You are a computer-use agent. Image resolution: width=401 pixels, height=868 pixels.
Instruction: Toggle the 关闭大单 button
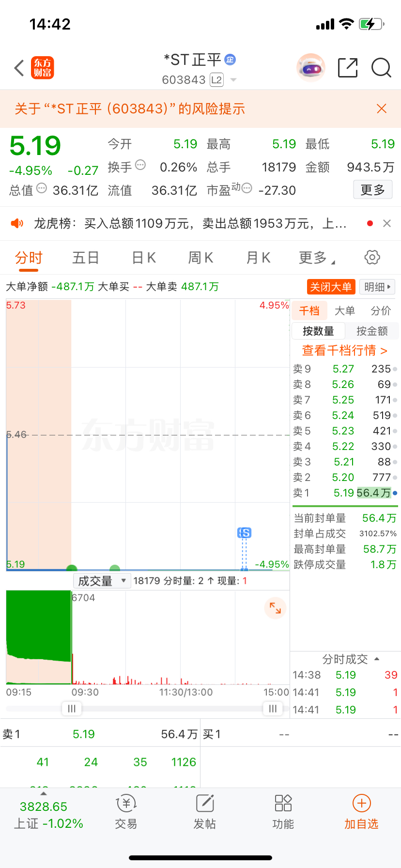331,287
